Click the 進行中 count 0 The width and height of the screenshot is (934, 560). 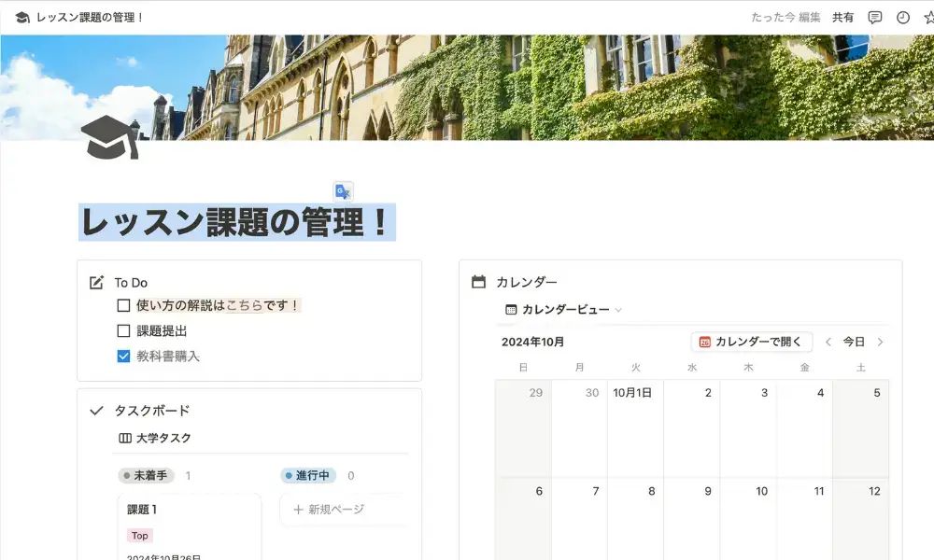tap(351, 475)
